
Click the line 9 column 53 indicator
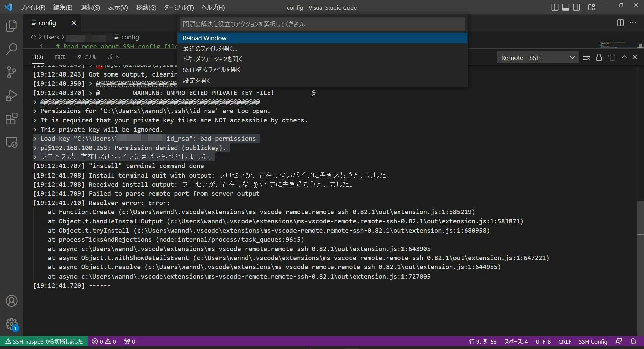(x=483, y=341)
